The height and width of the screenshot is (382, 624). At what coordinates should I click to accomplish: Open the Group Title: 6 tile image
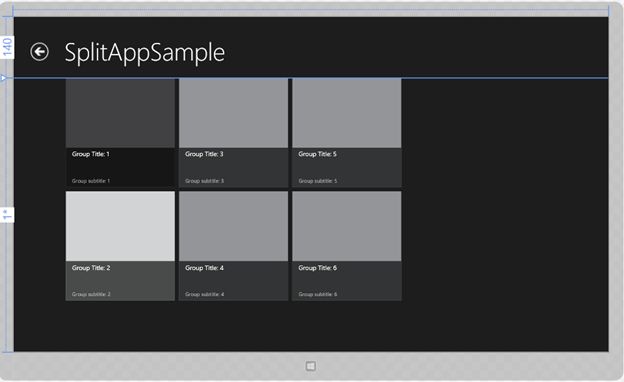347,226
